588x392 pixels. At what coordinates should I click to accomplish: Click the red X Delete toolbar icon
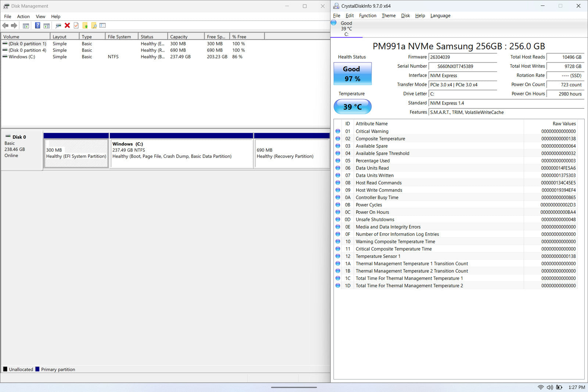(67, 25)
